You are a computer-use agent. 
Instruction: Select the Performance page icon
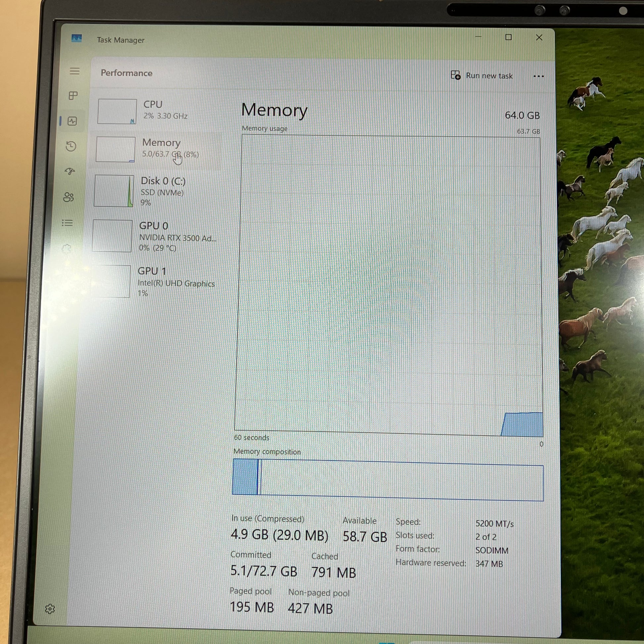(x=72, y=121)
